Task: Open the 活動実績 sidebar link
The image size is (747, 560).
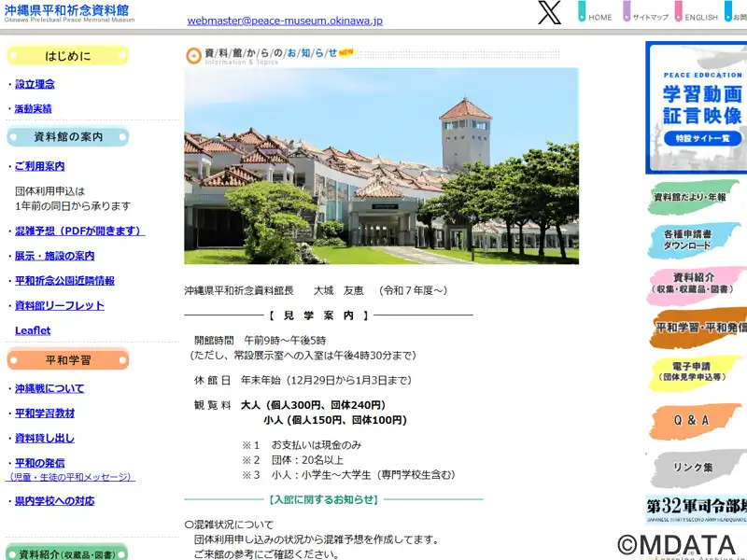Action: [x=34, y=108]
